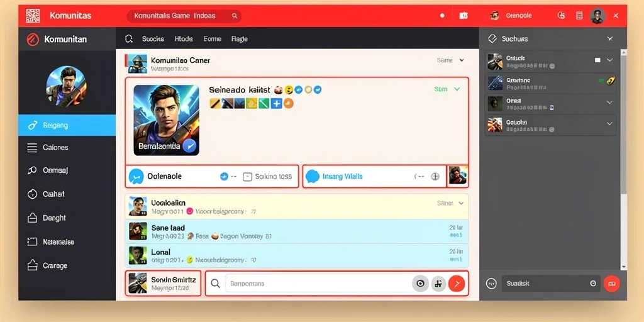This screenshot has width=644, height=322.
Task: Open the Calones list icon in sidebar
Action: pos(32,147)
